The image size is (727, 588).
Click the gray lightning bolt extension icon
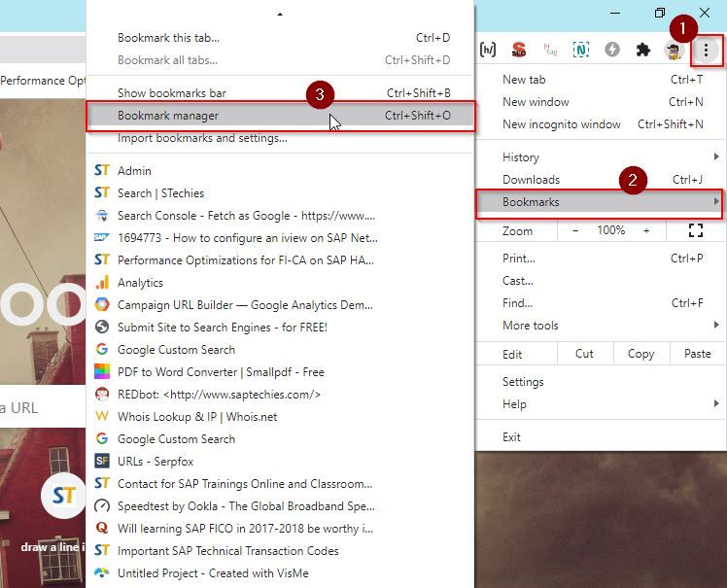click(x=612, y=50)
